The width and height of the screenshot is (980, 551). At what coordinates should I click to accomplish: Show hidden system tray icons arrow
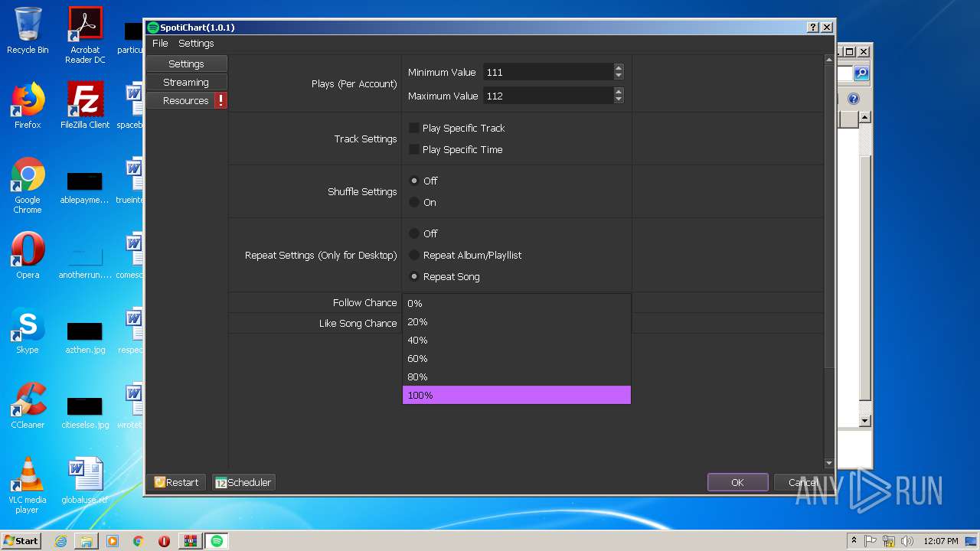854,541
